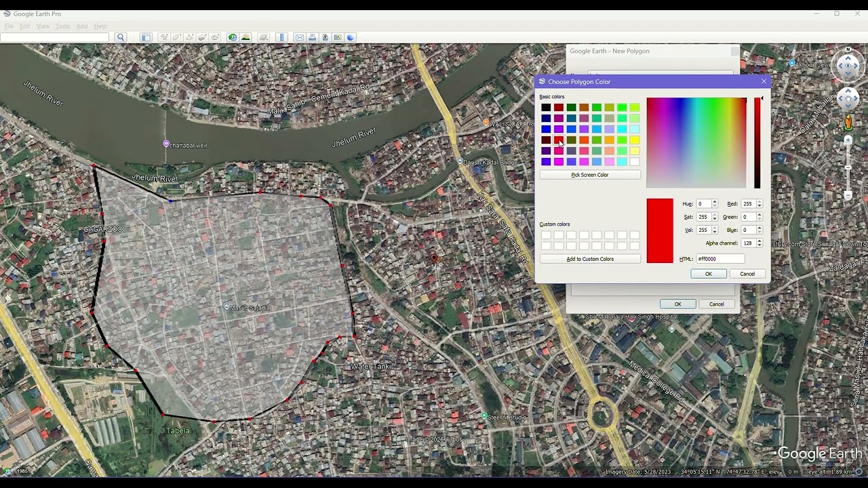Show the ruler tool
This screenshot has width=868, height=488.
pos(282,37)
